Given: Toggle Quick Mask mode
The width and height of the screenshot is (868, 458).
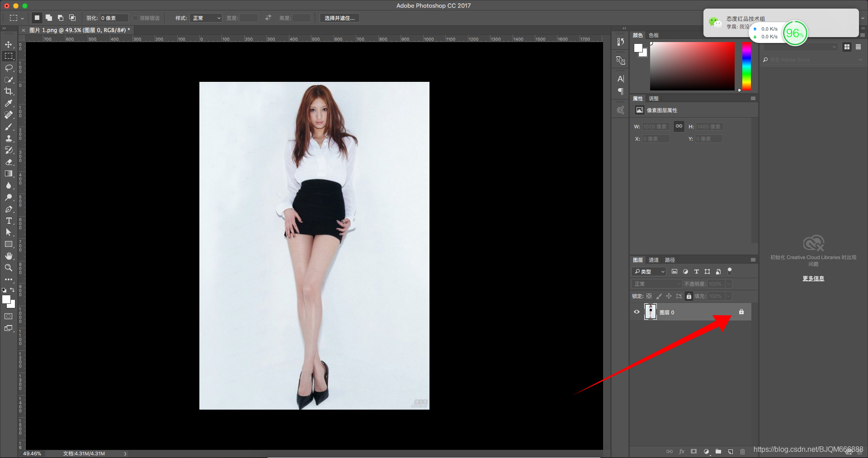Looking at the screenshot, I should tap(9, 316).
